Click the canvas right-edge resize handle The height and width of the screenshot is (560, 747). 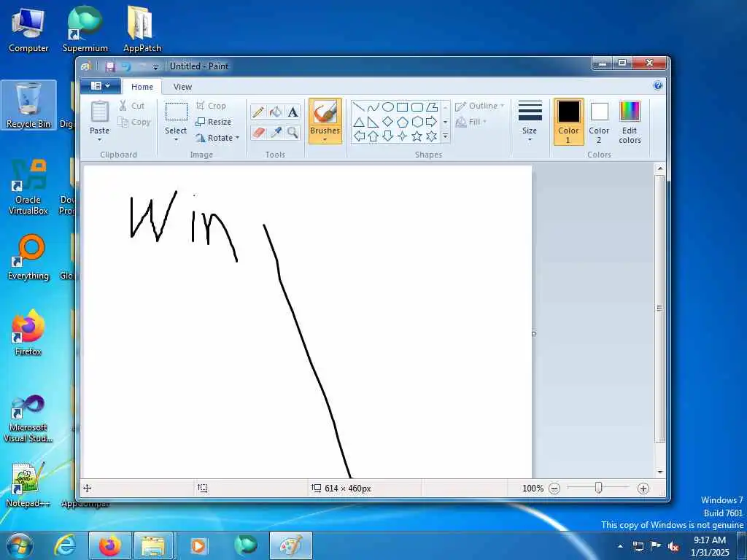point(533,333)
